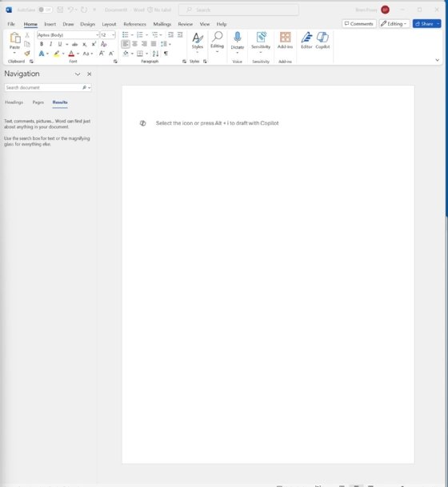Expand the bullets list dropdown
Screen dimensions: 448x487
coord(132,35)
